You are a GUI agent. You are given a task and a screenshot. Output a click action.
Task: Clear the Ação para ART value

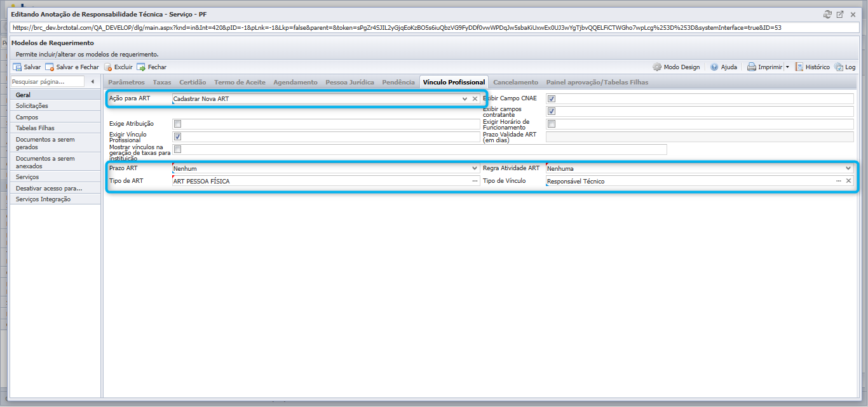click(475, 99)
